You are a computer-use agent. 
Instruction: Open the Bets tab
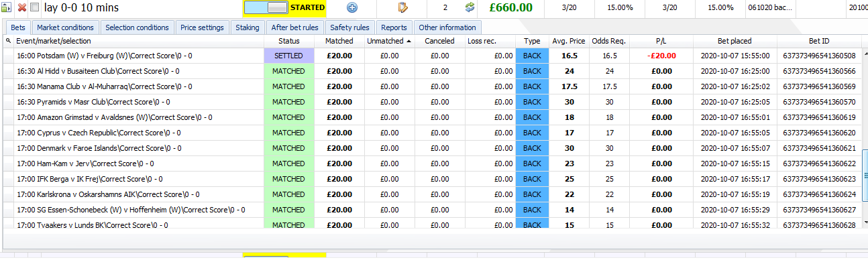pos(18,27)
